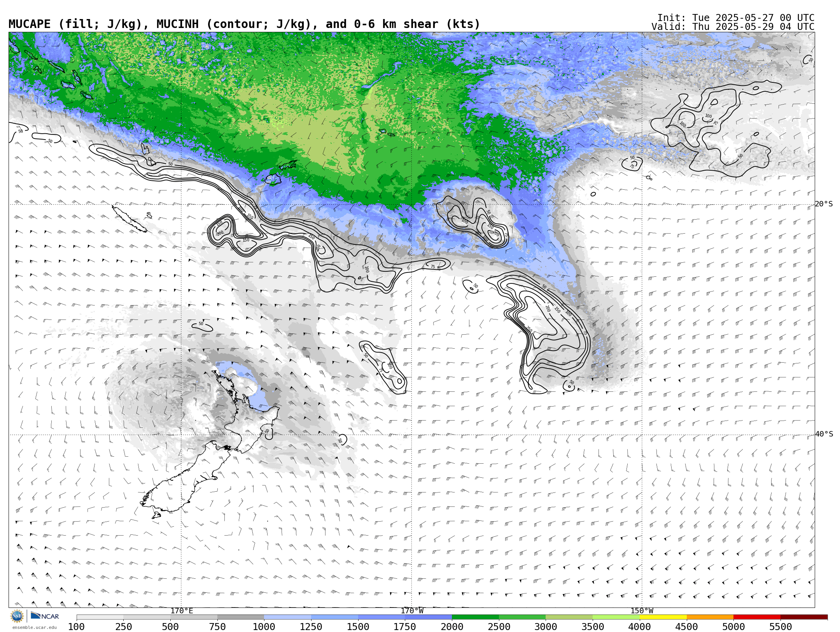Click the 750 colorbar label
The image size is (840, 632).
click(x=217, y=627)
